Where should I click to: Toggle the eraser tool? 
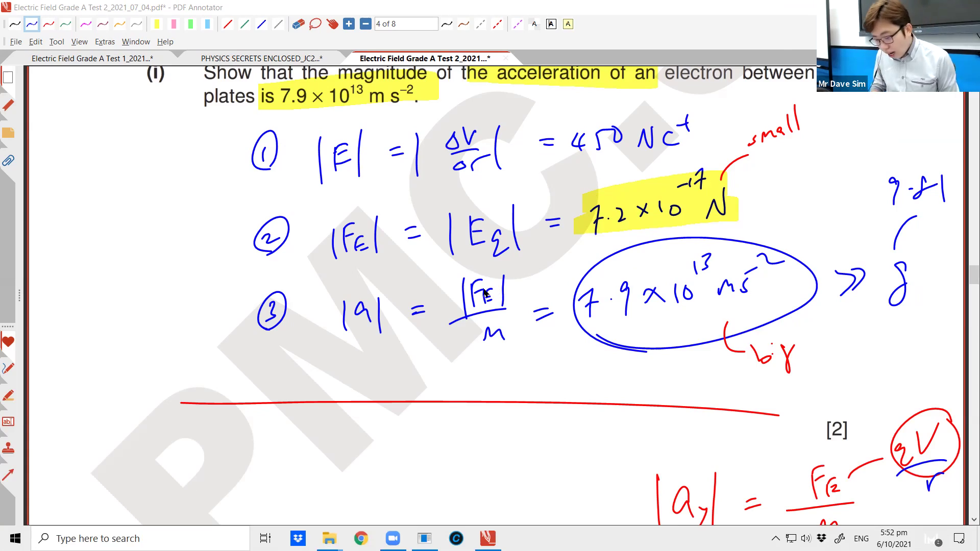click(298, 23)
